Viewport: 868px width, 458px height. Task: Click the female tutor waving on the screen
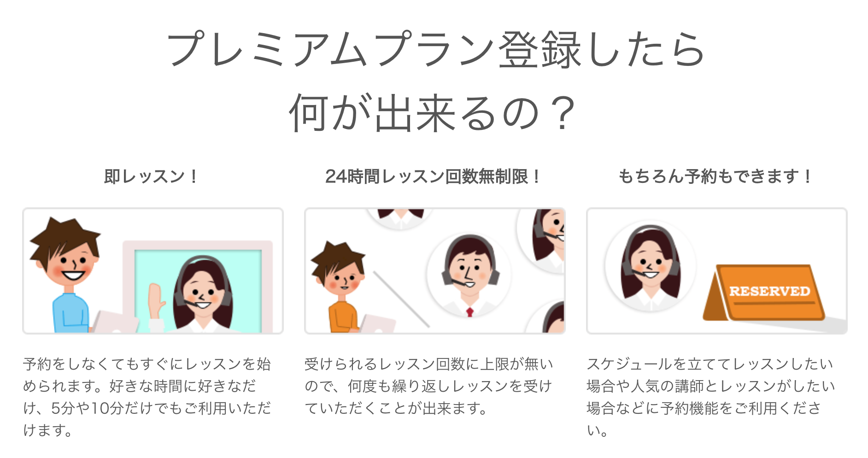pos(197,294)
